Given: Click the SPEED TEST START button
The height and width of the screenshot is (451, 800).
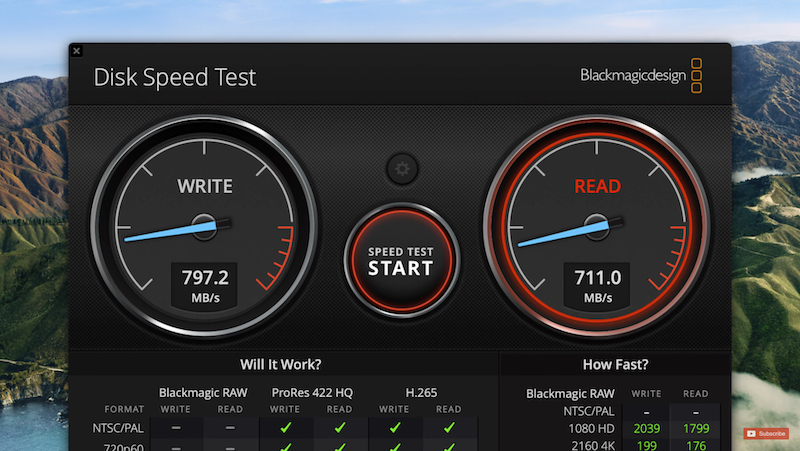Looking at the screenshot, I should tap(402, 261).
